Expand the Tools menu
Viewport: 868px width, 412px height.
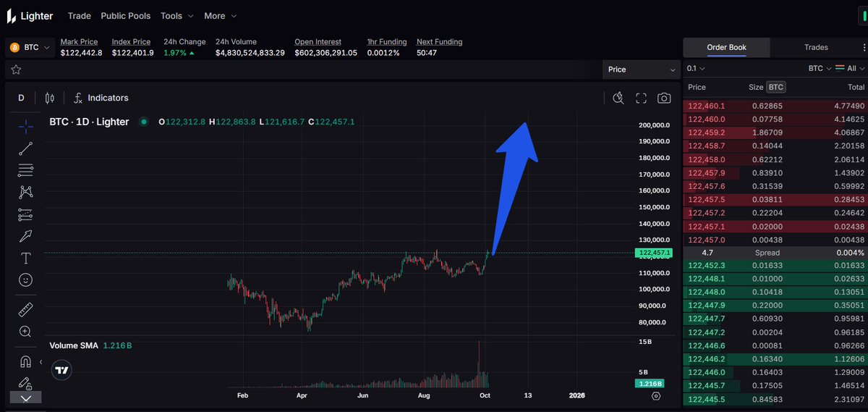[177, 15]
